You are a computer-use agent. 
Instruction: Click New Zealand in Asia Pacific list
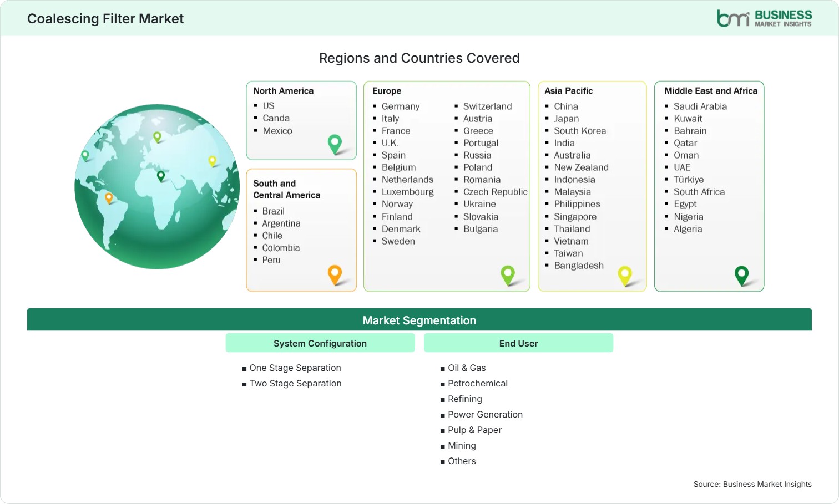(582, 167)
